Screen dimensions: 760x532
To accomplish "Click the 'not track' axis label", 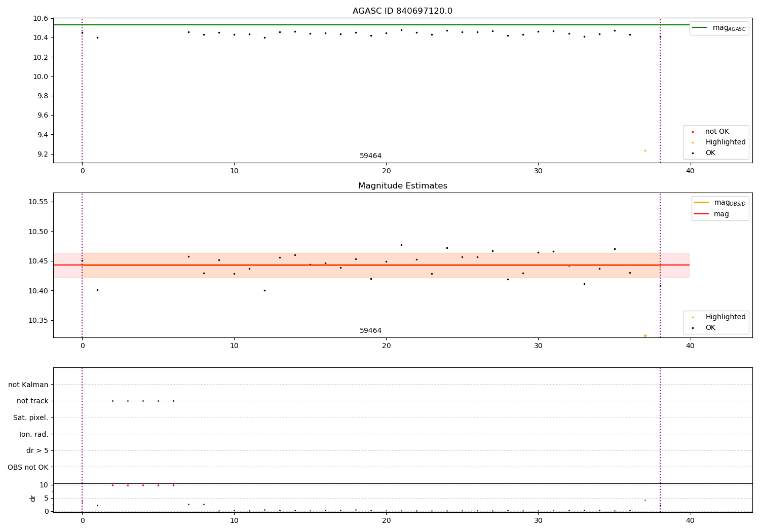I will click(32, 401).
